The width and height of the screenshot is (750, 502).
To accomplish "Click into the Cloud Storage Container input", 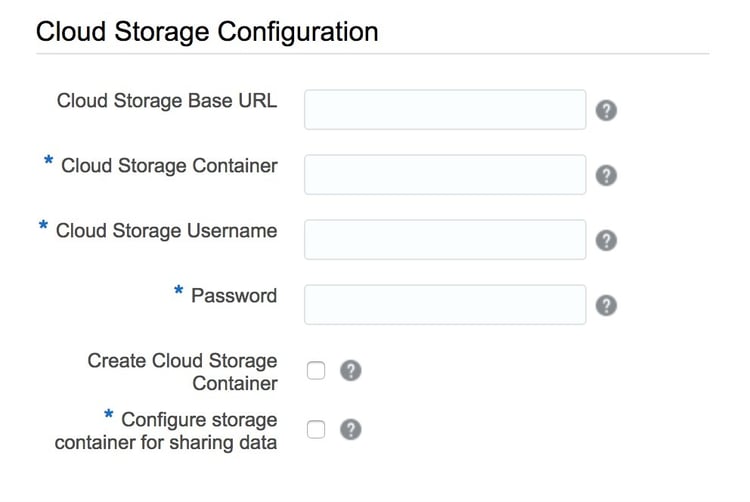I will pos(445,175).
